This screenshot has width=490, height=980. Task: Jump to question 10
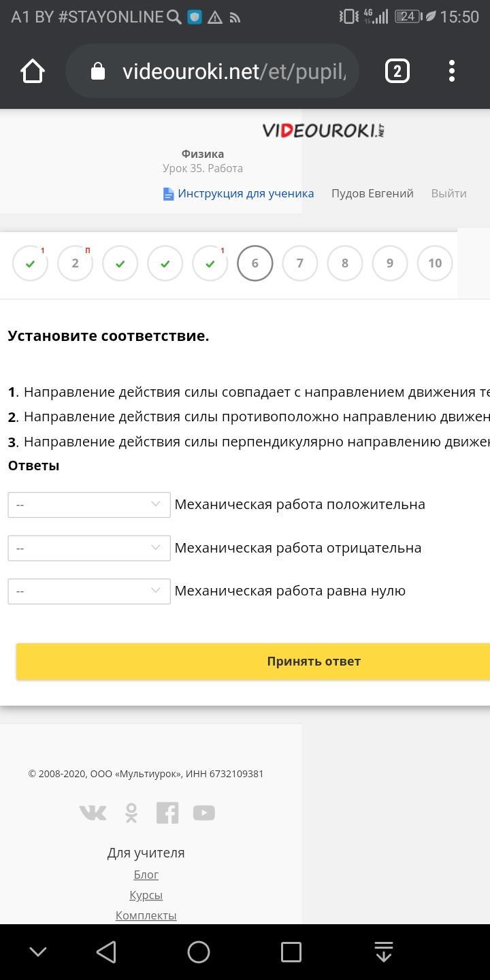(x=435, y=263)
